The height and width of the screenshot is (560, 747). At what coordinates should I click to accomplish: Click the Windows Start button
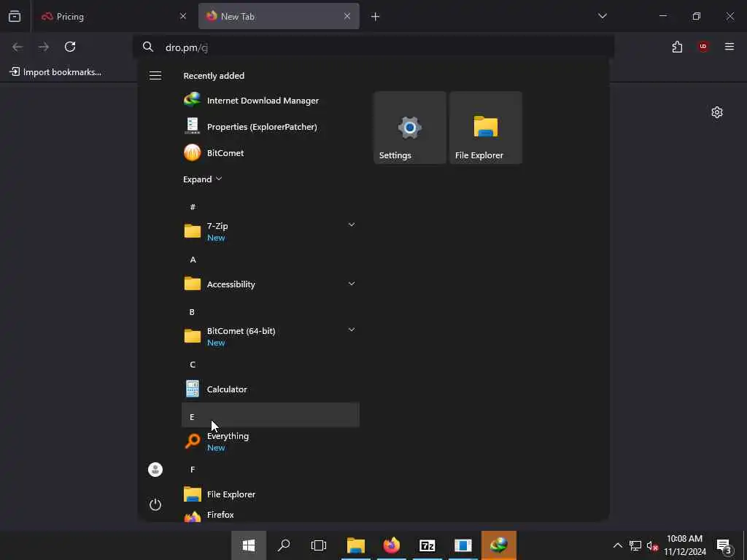[x=249, y=545]
